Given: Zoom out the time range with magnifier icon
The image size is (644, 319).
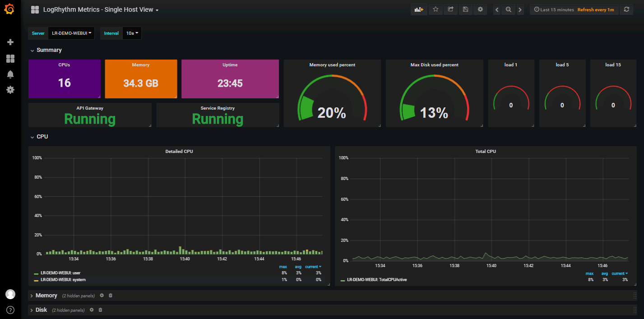Looking at the screenshot, I should point(508,9).
